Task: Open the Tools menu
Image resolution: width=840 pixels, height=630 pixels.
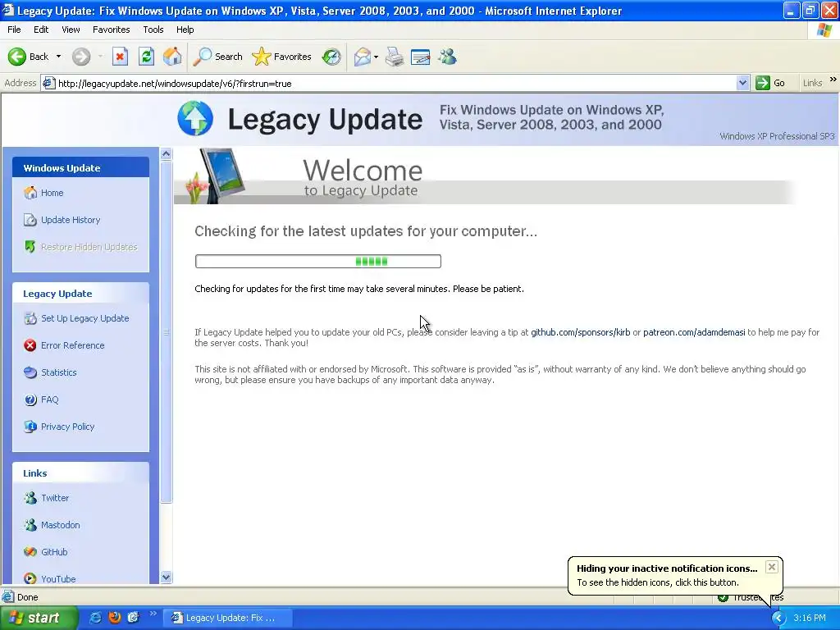Action: coord(153,30)
